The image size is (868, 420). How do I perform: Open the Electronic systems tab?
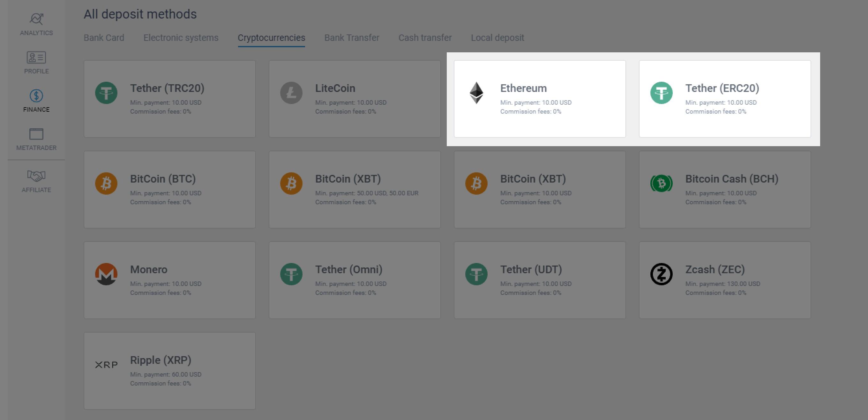[x=181, y=38]
